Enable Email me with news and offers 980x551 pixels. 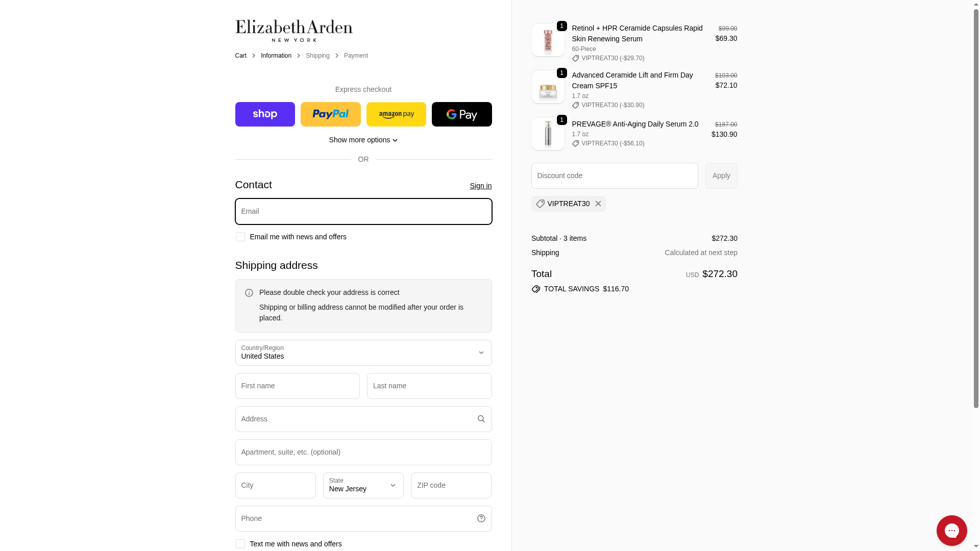pyautogui.click(x=240, y=237)
